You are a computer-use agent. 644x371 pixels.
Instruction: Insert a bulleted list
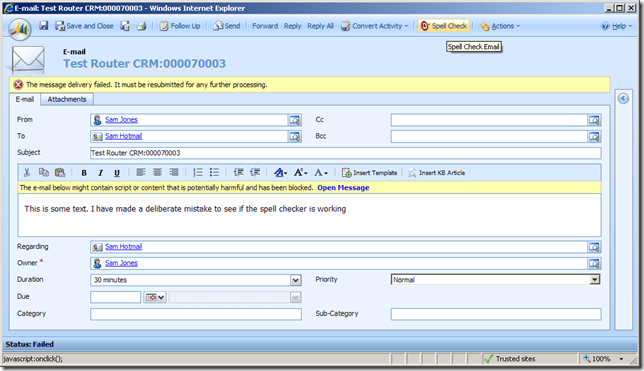(x=214, y=173)
